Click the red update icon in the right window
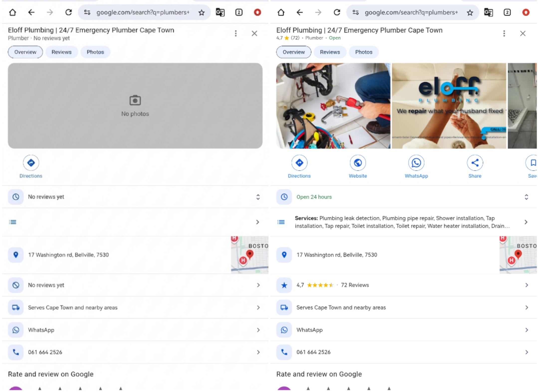 pos(526,12)
